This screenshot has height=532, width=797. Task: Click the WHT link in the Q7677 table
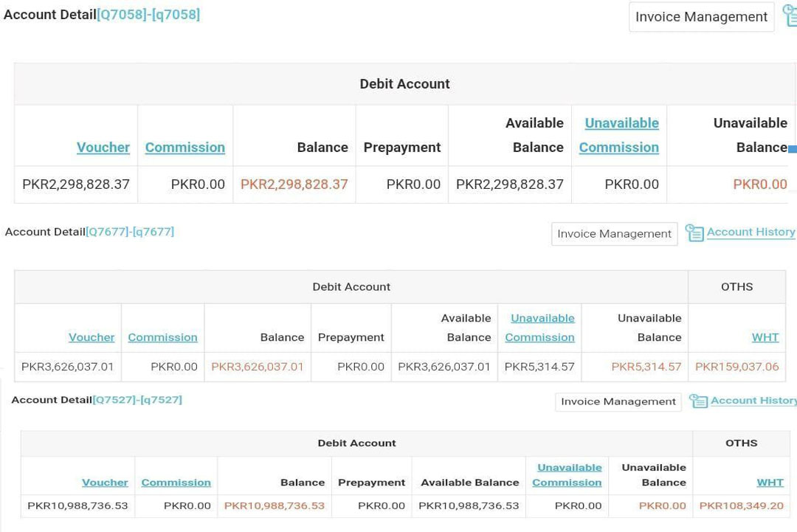point(765,337)
